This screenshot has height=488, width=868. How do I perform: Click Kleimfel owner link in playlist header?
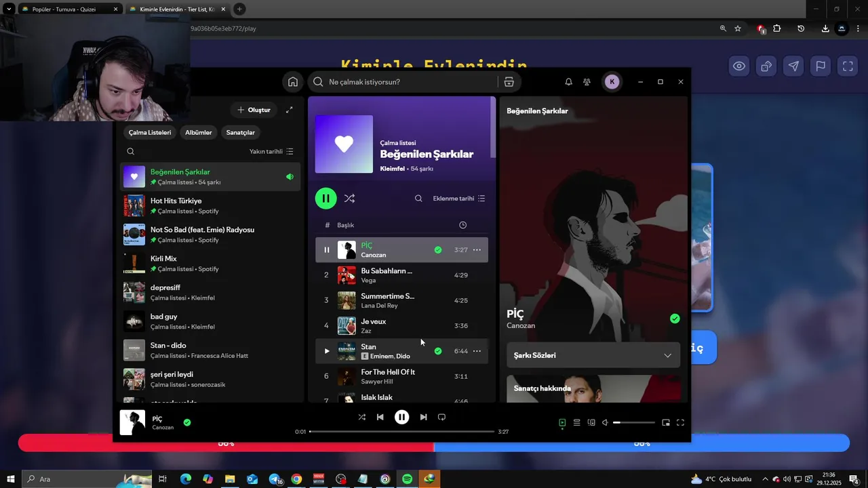[x=392, y=169]
